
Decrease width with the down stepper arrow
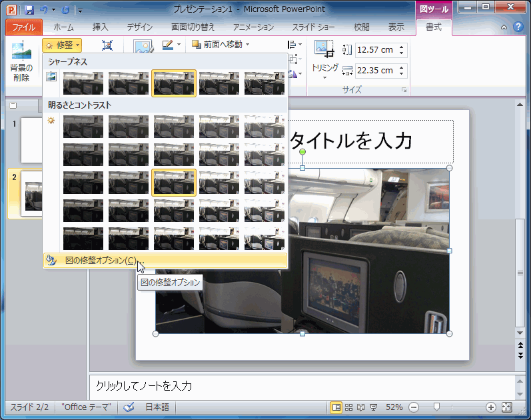pyautogui.click(x=402, y=74)
